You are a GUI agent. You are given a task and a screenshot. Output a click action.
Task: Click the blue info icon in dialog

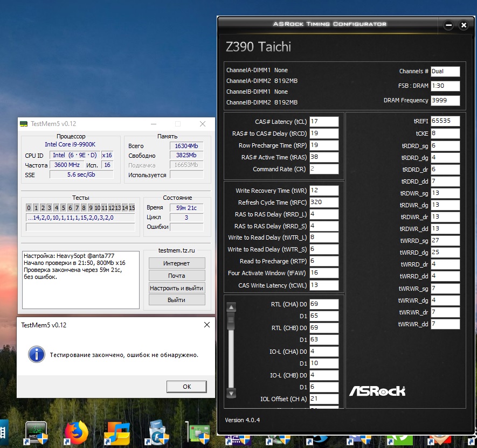point(37,354)
